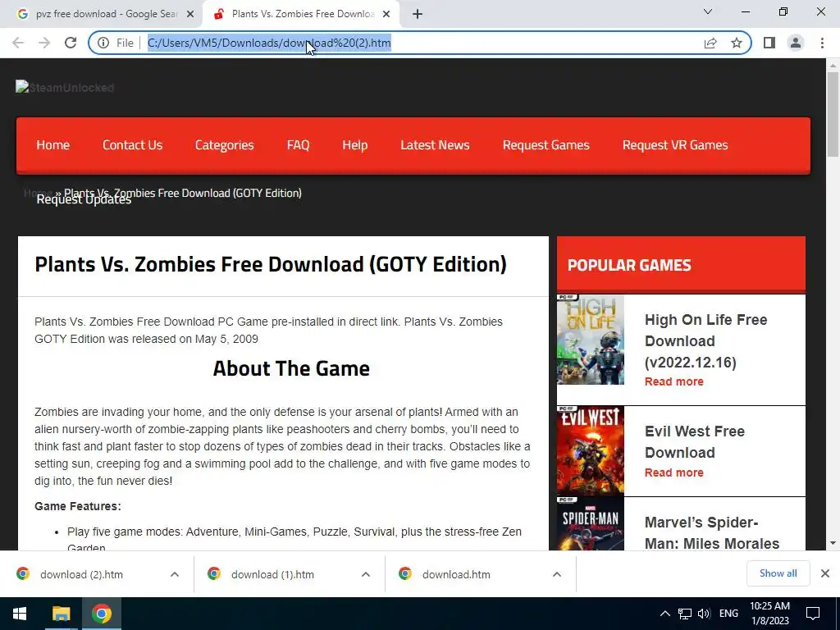Click the Request Updates link

click(x=84, y=200)
